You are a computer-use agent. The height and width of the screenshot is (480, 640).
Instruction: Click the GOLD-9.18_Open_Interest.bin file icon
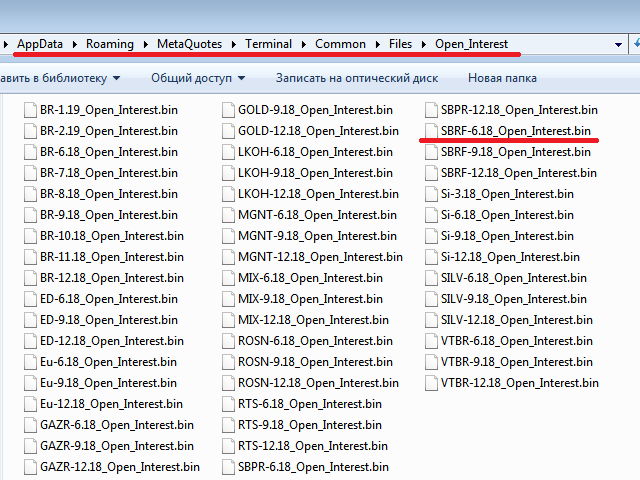pos(228,110)
